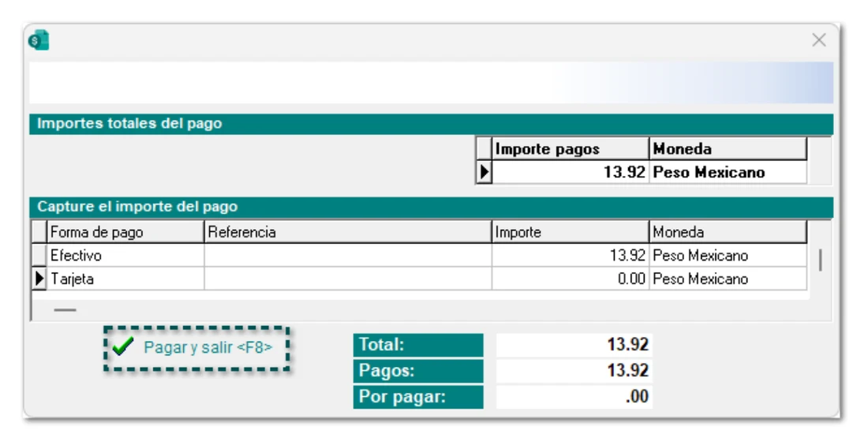
Task: Click Moneda cell in Tarjeta row
Action: click(728, 279)
